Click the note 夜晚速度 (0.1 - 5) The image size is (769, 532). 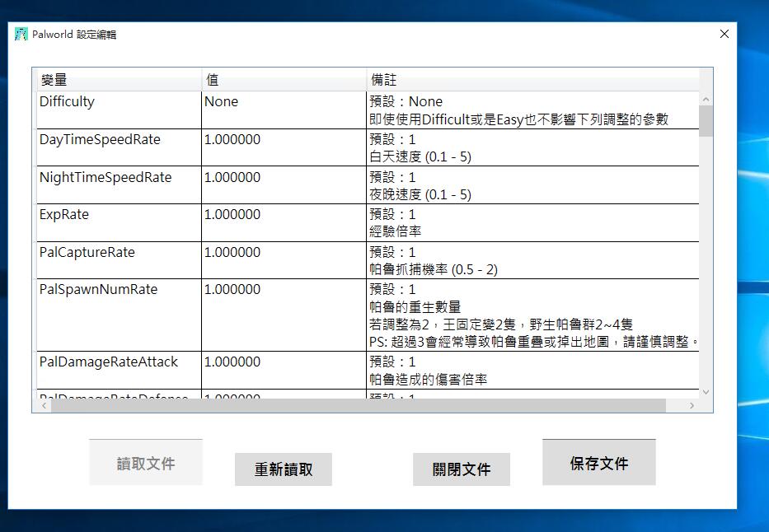tap(420, 194)
